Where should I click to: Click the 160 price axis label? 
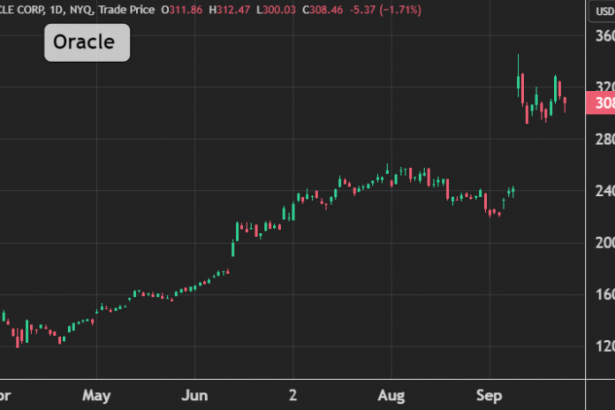click(x=604, y=294)
